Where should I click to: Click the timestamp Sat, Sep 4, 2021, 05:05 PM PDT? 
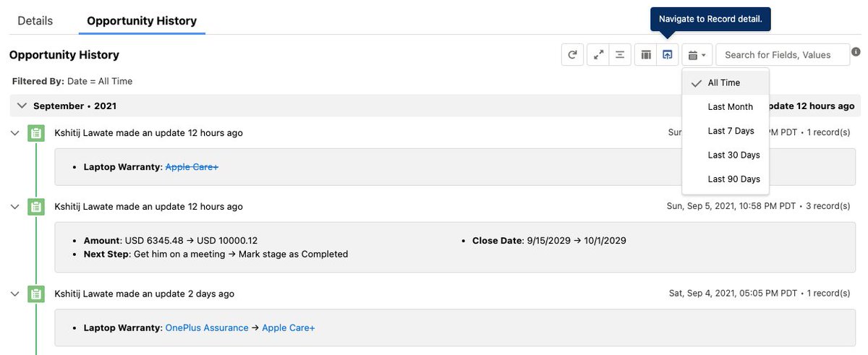click(733, 294)
